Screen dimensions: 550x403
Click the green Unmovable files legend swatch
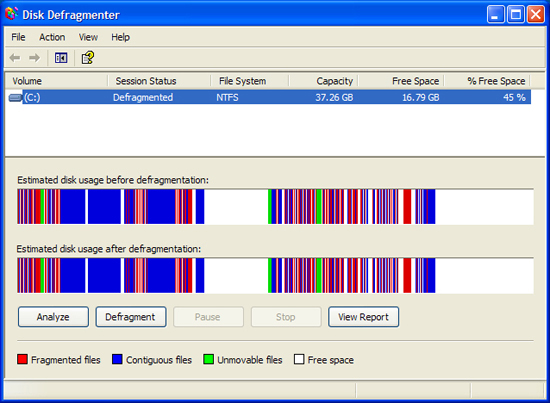pyautogui.click(x=208, y=359)
